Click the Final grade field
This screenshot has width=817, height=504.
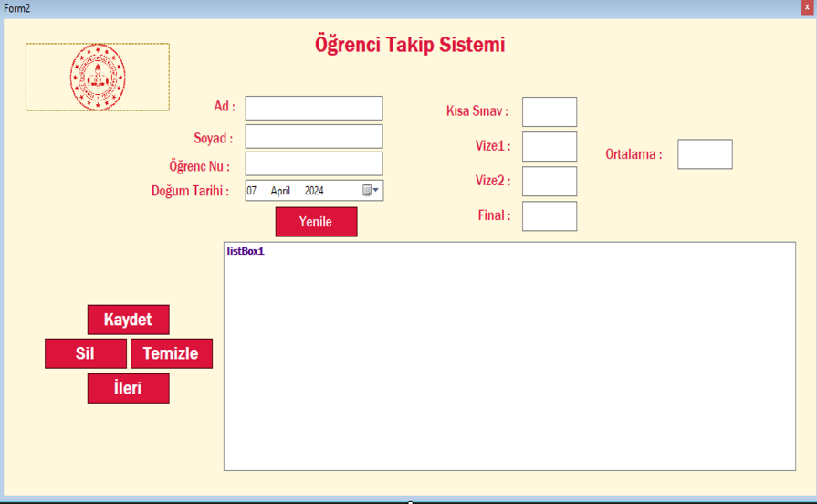549,215
